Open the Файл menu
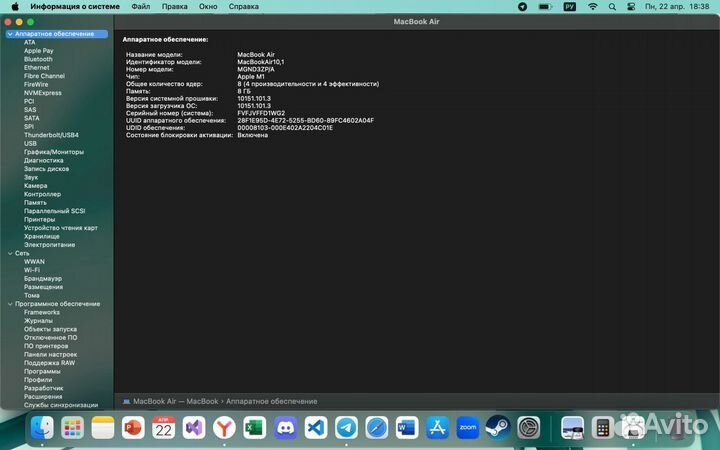The height and width of the screenshot is (450, 720). click(x=141, y=6)
